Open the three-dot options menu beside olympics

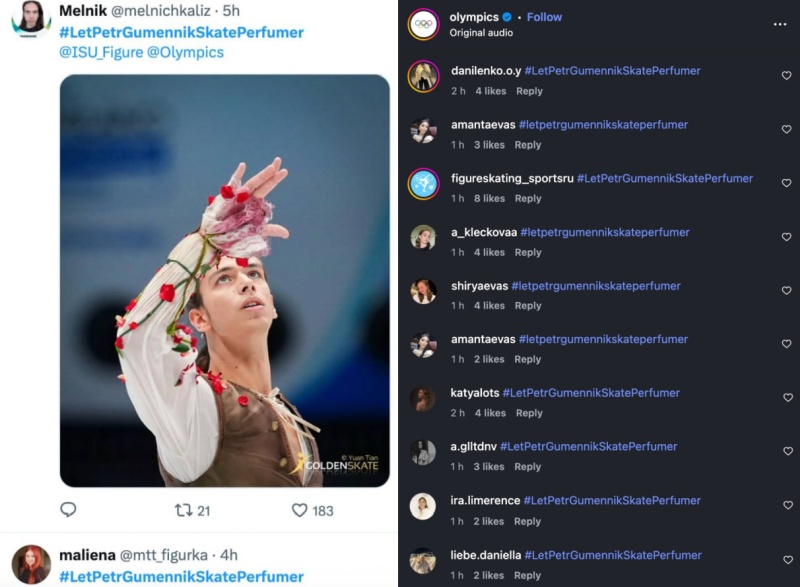pyautogui.click(x=780, y=24)
